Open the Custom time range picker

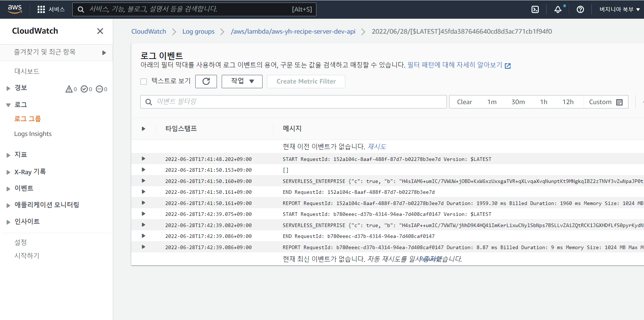(606, 102)
